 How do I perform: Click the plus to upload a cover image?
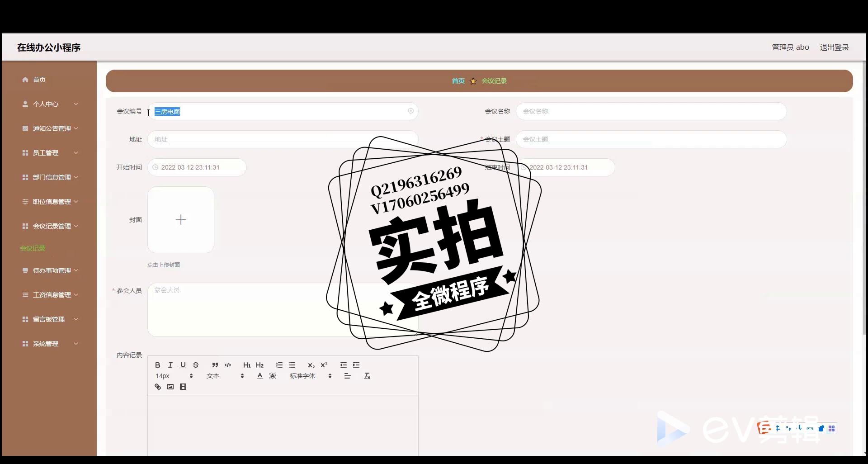click(x=181, y=220)
